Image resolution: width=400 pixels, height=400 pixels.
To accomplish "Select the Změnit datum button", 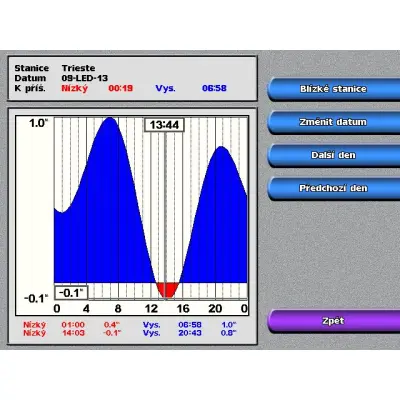I will tap(333, 122).
